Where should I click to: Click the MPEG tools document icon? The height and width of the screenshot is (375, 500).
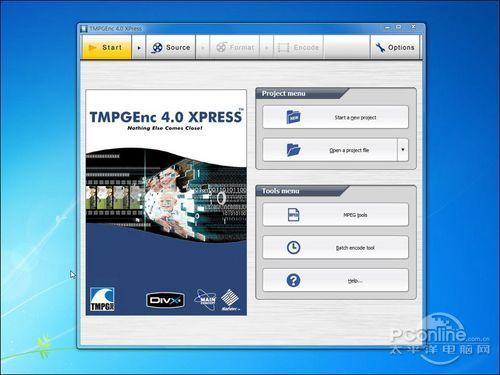(x=293, y=215)
